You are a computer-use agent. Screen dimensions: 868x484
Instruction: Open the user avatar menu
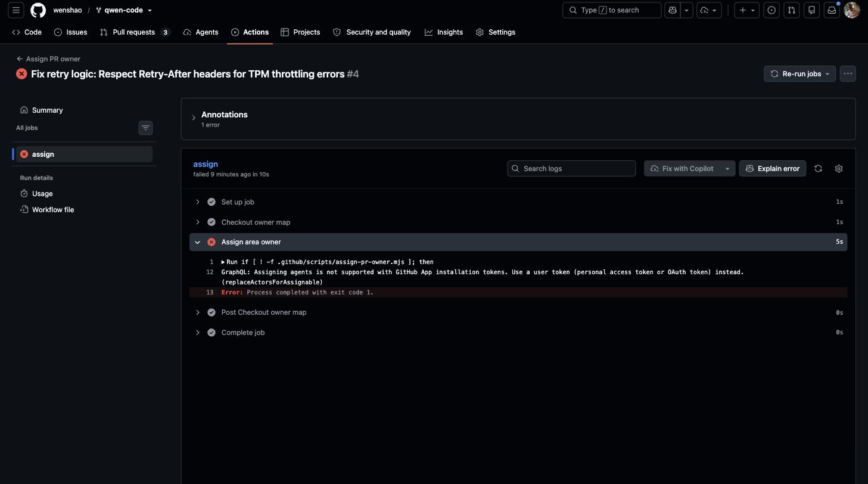coord(852,10)
